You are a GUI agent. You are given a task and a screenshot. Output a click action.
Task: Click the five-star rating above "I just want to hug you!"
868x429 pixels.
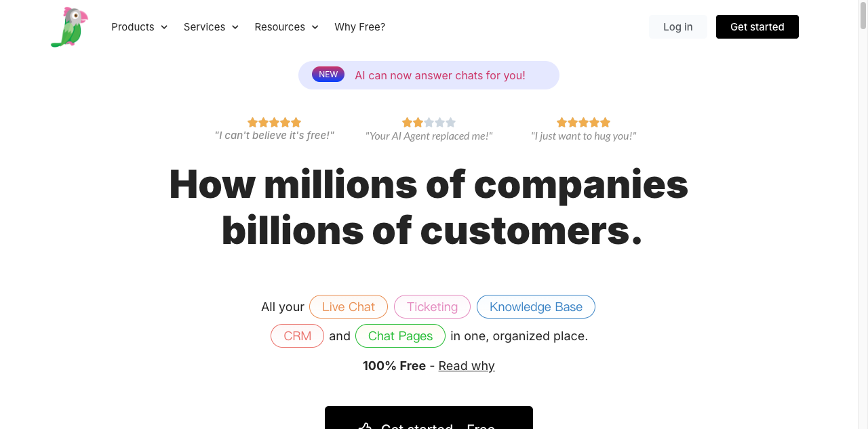tap(583, 123)
